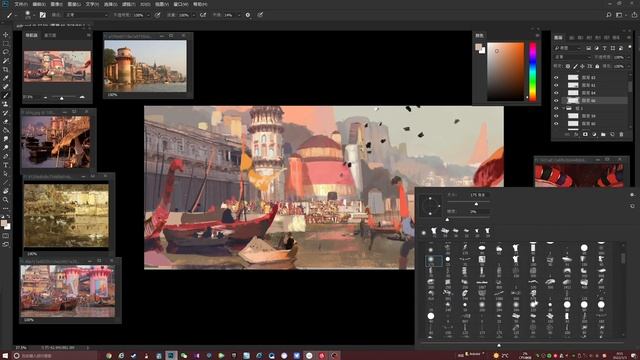Open the brush panel gear settings

[632, 195]
